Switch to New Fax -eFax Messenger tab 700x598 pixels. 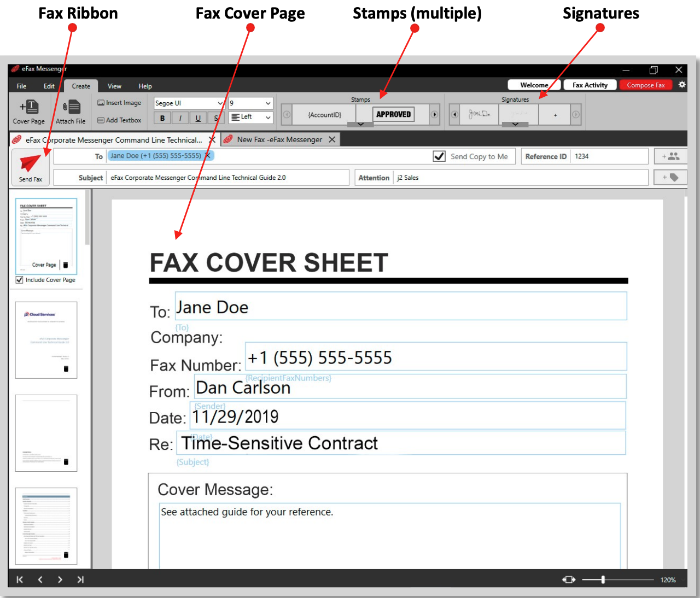tap(279, 140)
